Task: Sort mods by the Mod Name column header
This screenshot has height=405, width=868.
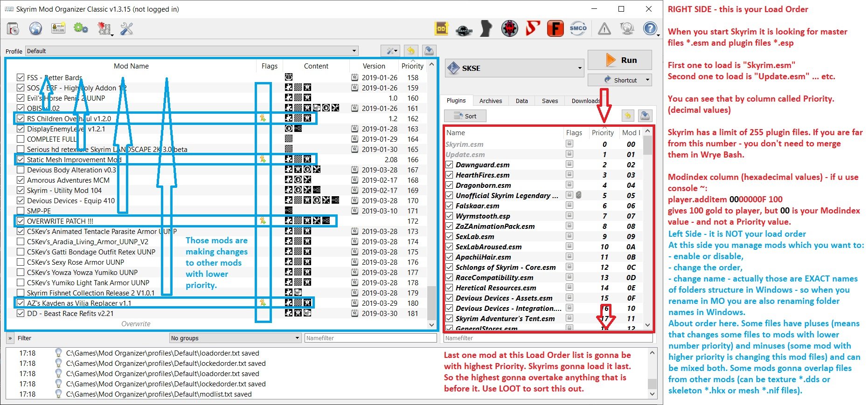Action: point(131,66)
